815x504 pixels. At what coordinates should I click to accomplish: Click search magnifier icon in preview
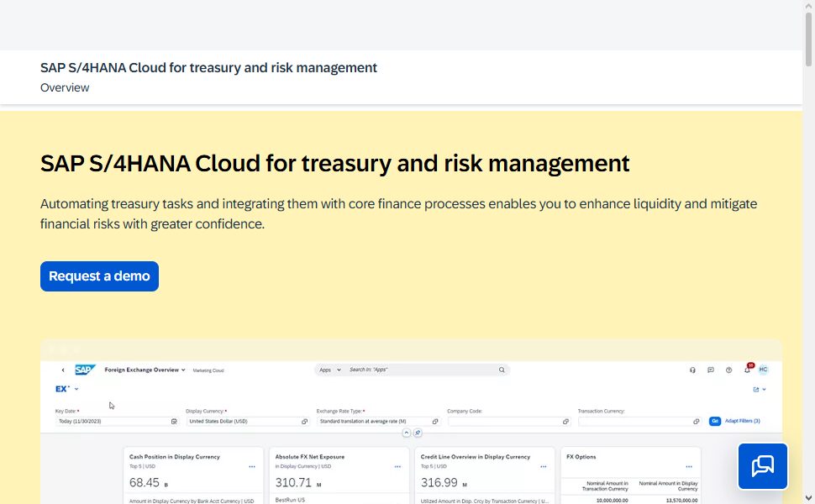coord(502,370)
